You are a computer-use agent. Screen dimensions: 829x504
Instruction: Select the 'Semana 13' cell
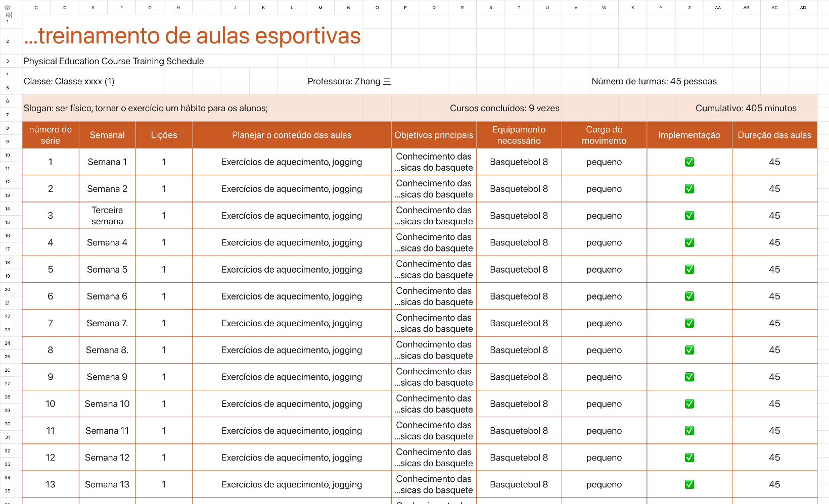(107, 484)
